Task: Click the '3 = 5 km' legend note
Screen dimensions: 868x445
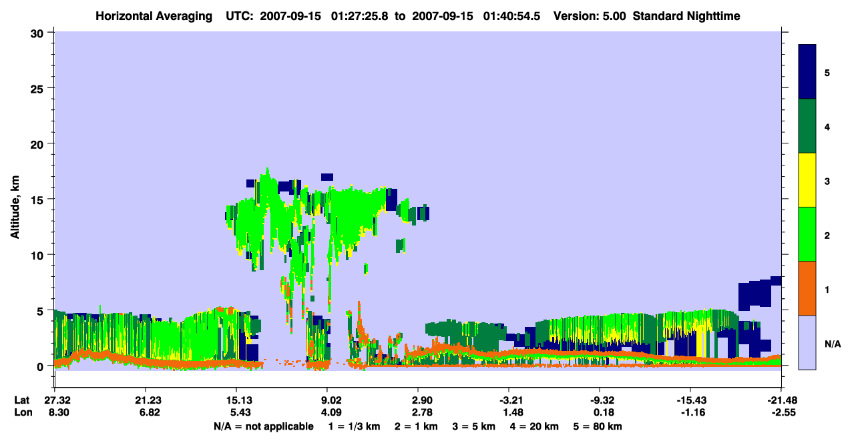Action: (x=474, y=426)
